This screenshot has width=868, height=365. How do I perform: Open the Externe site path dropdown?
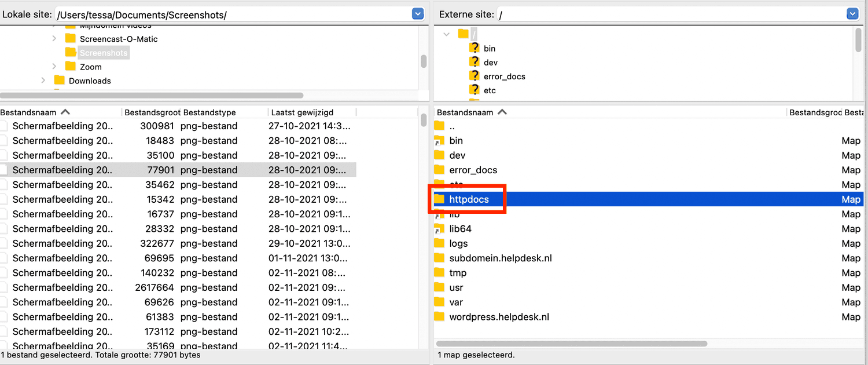tap(852, 14)
